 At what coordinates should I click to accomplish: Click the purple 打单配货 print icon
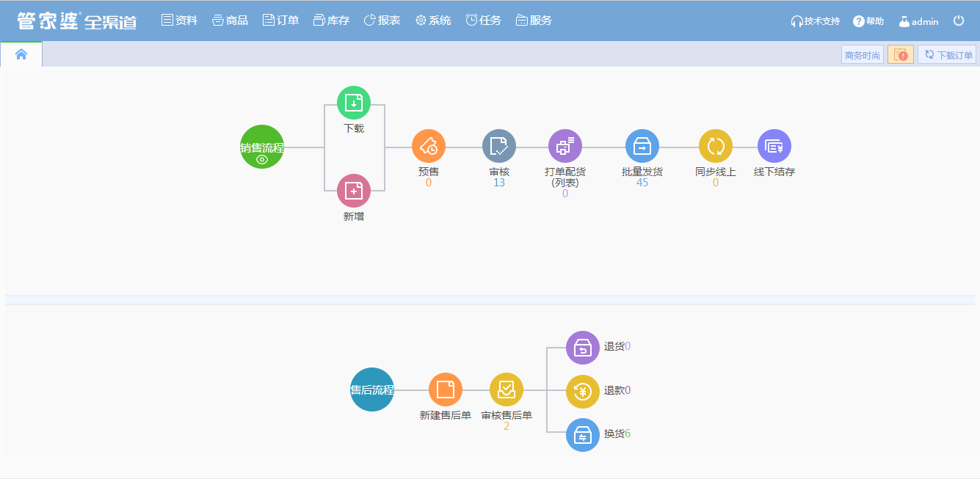tap(565, 147)
